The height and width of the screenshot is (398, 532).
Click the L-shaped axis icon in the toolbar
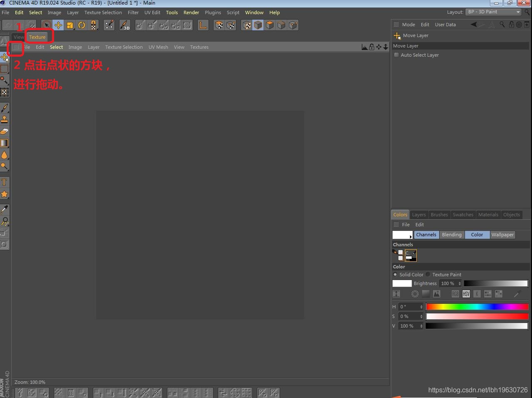pos(203,25)
